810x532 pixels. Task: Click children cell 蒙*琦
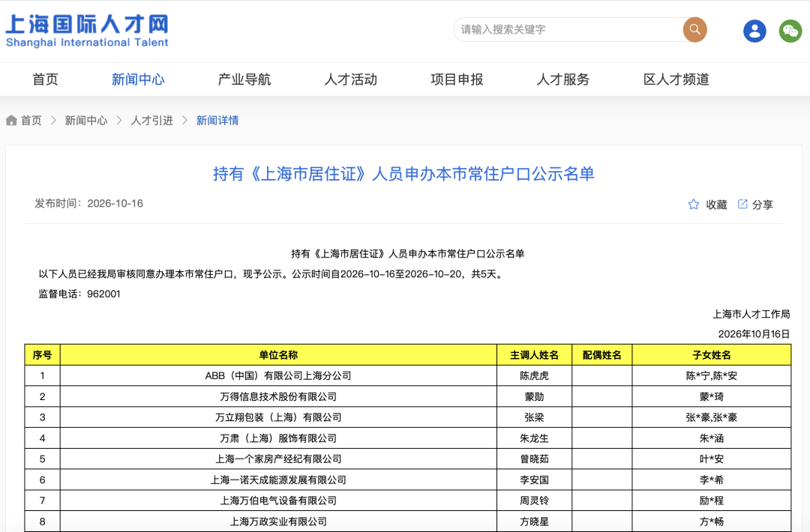coord(711,397)
